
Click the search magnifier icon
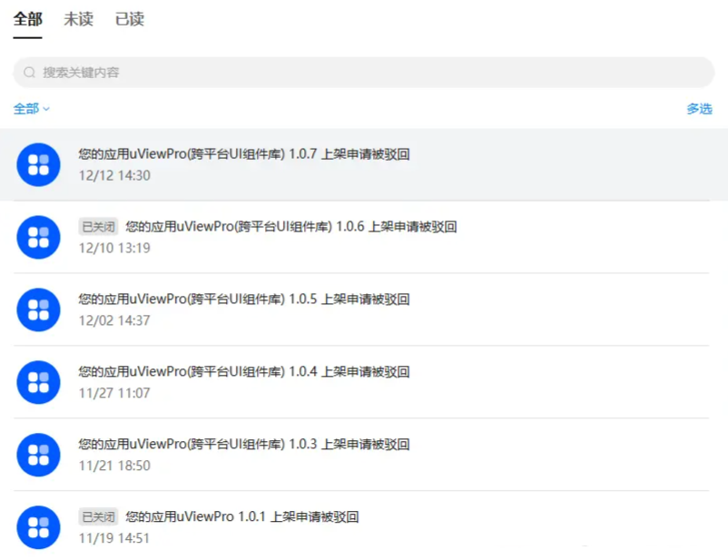click(x=29, y=73)
